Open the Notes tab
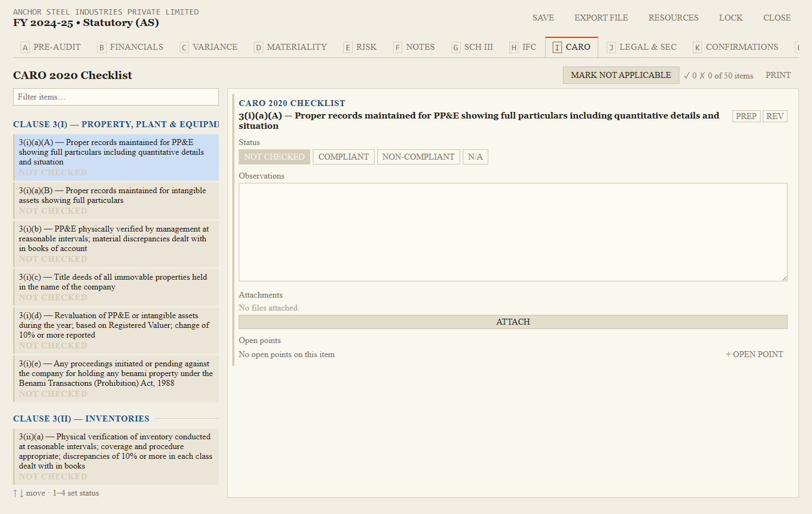 coord(414,47)
